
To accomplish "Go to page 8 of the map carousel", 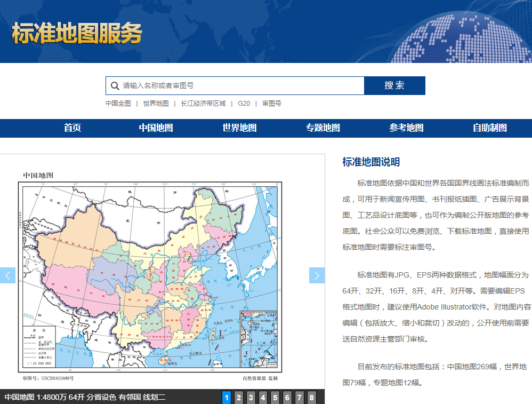I will [311, 398].
